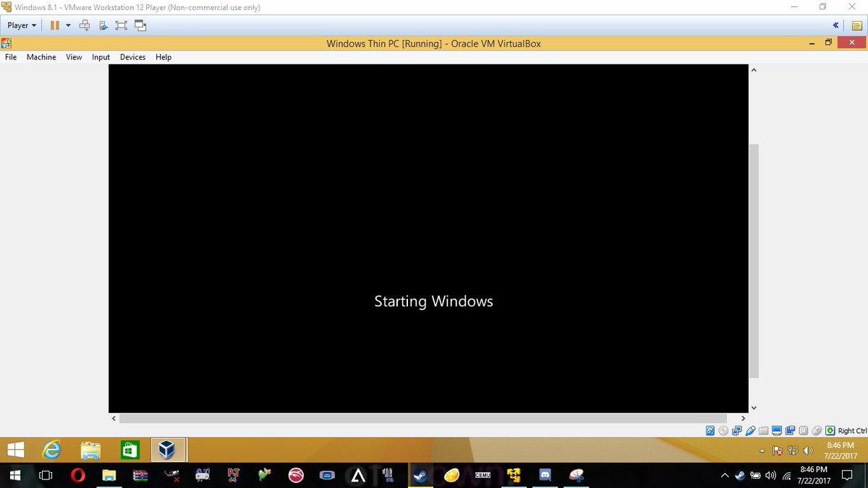Open Project64 from the host taskbar
This screenshot has height=488, width=868.
click(234, 476)
